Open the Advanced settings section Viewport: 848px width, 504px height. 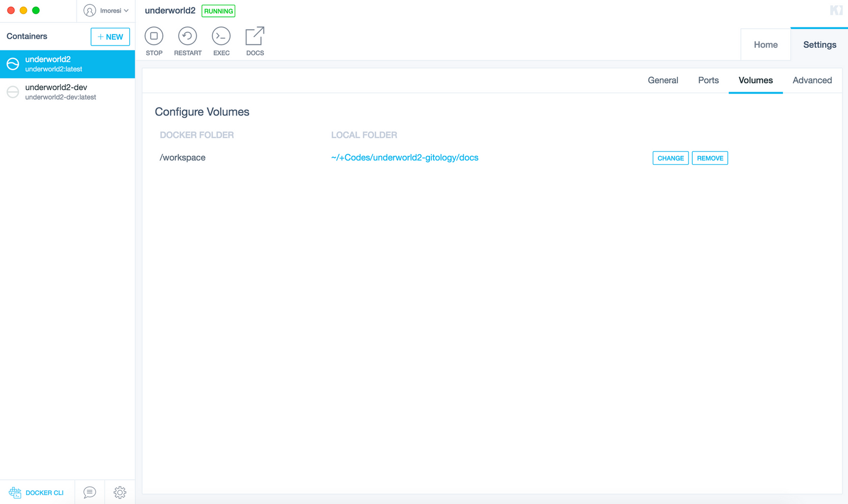pos(812,80)
